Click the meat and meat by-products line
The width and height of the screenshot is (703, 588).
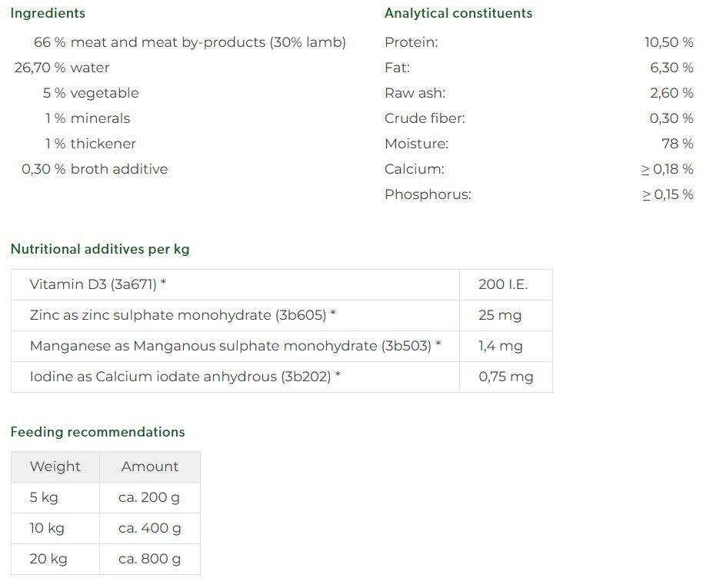[190, 42]
